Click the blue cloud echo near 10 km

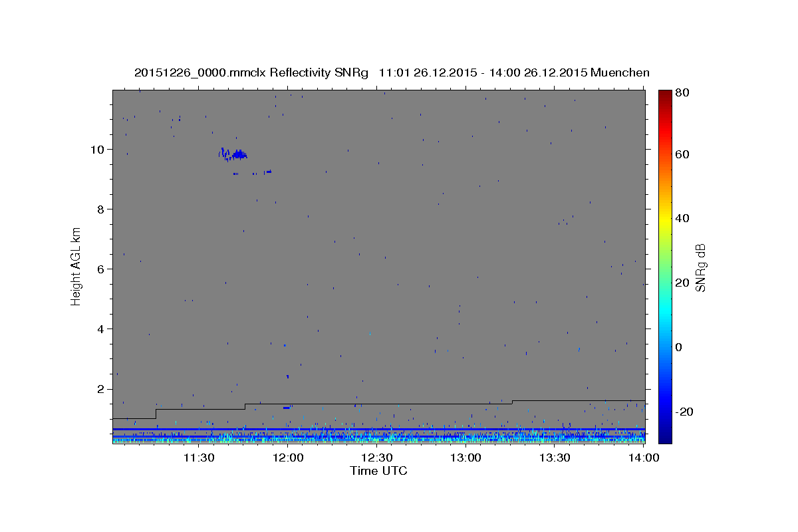tap(233, 154)
